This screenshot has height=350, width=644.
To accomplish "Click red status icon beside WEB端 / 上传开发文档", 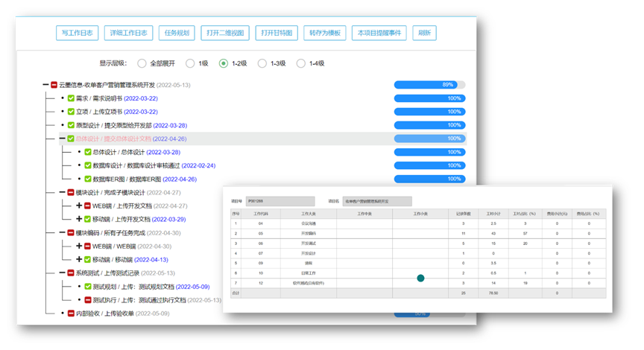I will 87,206.
